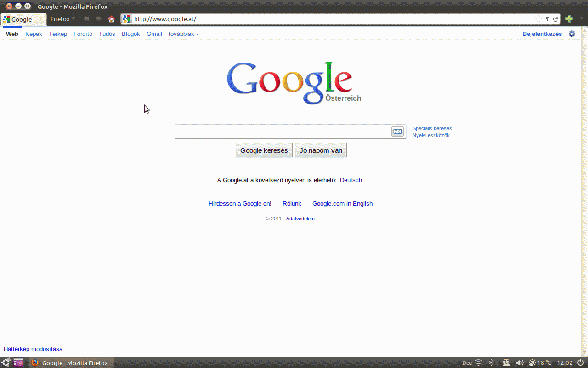Click the Google keresés button
The image size is (588, 368).
point(264,150)
